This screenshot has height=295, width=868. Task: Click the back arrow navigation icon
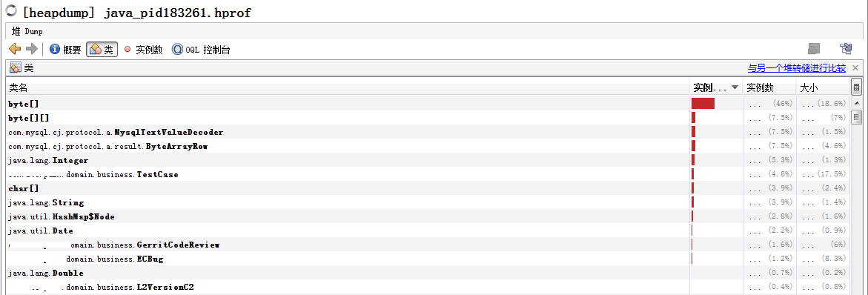(15, 49)
